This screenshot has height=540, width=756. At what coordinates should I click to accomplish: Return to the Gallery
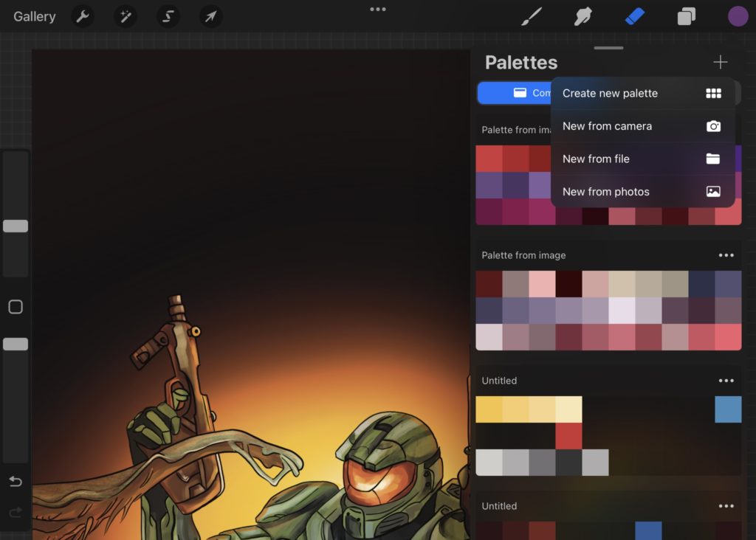34,16
